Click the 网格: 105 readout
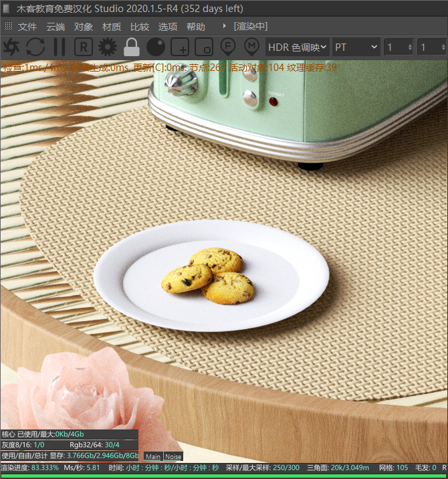Image resolution: width=448 pixels, height=479 pixels. click(x=393, y=468)
